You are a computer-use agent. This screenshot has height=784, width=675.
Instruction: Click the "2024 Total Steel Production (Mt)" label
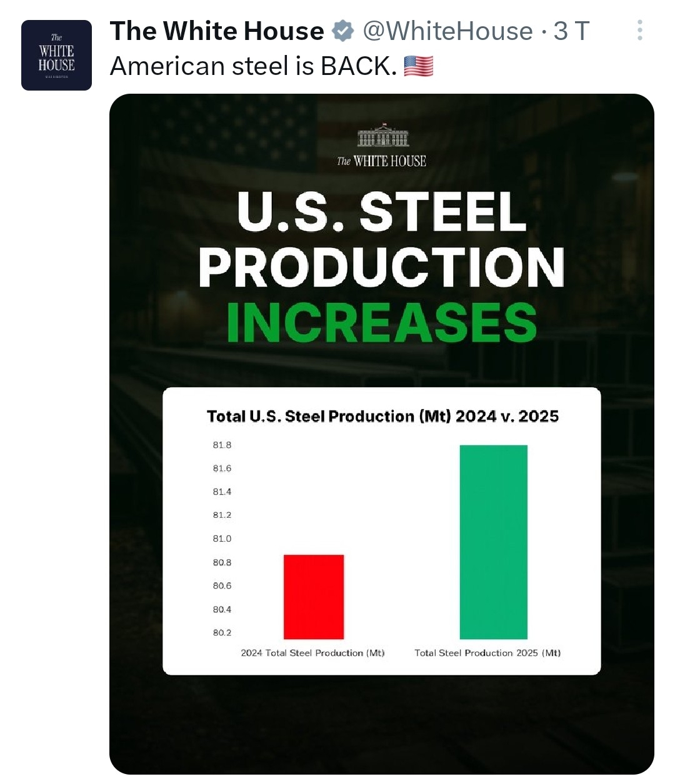coord(312,653)
